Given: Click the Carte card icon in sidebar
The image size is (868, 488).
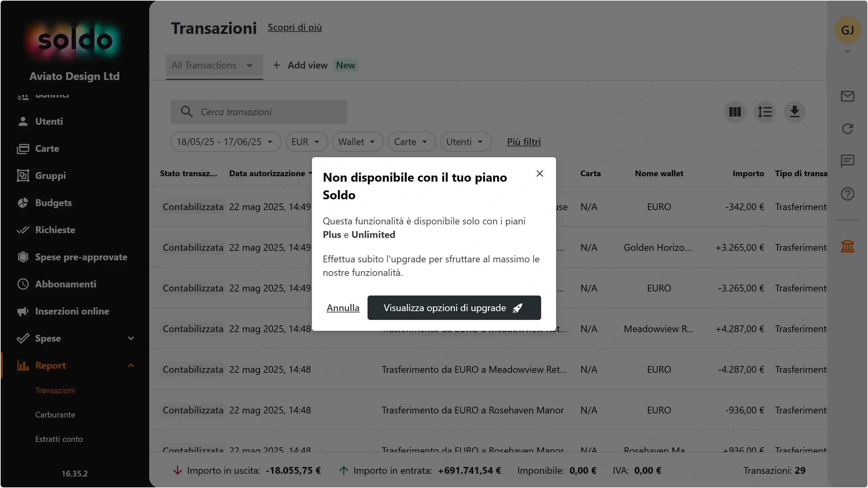Looking at the screenshot, I should [23, 148].
